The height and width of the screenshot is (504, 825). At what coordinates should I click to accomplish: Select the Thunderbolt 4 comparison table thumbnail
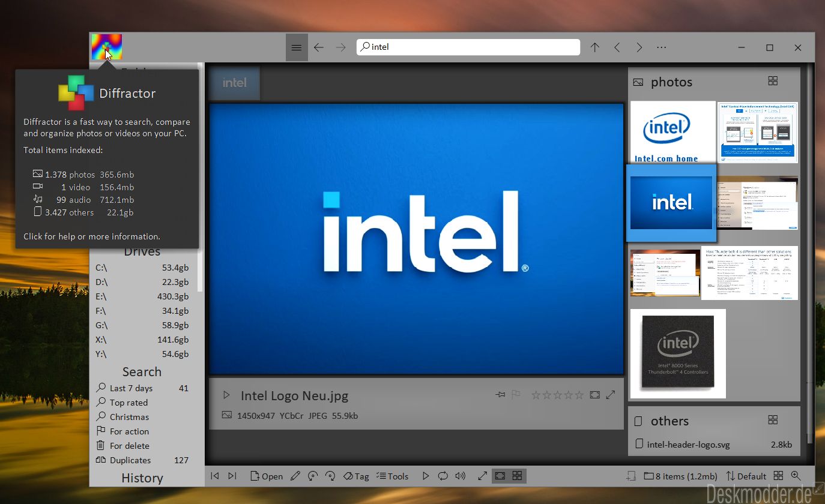tap(749, 273)
